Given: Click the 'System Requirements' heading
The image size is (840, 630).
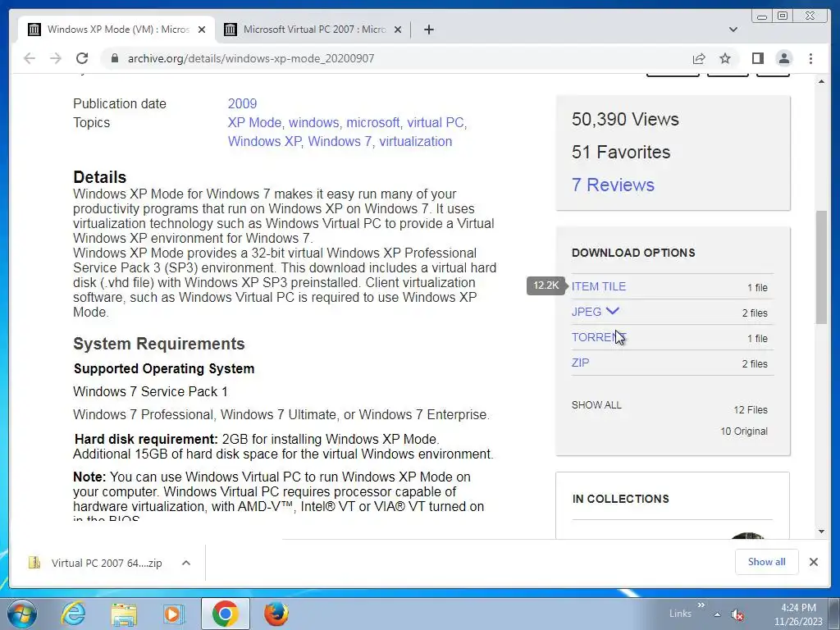Looking at the screenshot, I should (159, 344).
